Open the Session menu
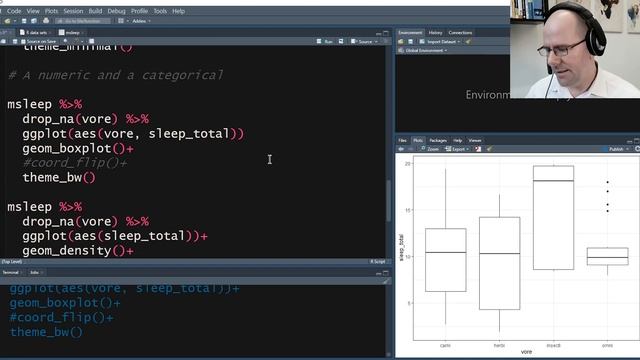 point(73,11)
